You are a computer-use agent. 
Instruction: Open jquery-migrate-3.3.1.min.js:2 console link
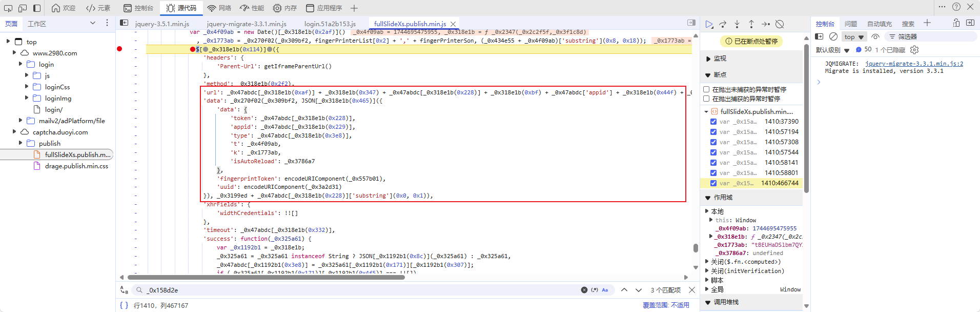(914, 64)
